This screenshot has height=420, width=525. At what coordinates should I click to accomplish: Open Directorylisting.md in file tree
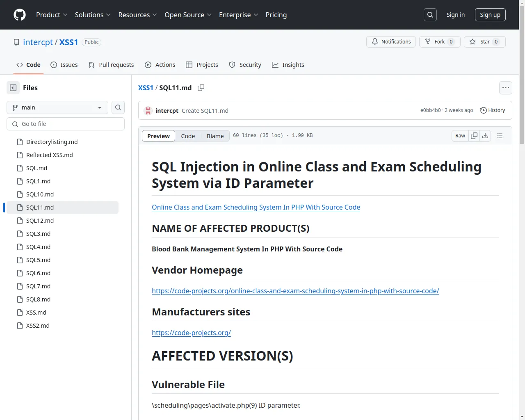pos(62,142)
